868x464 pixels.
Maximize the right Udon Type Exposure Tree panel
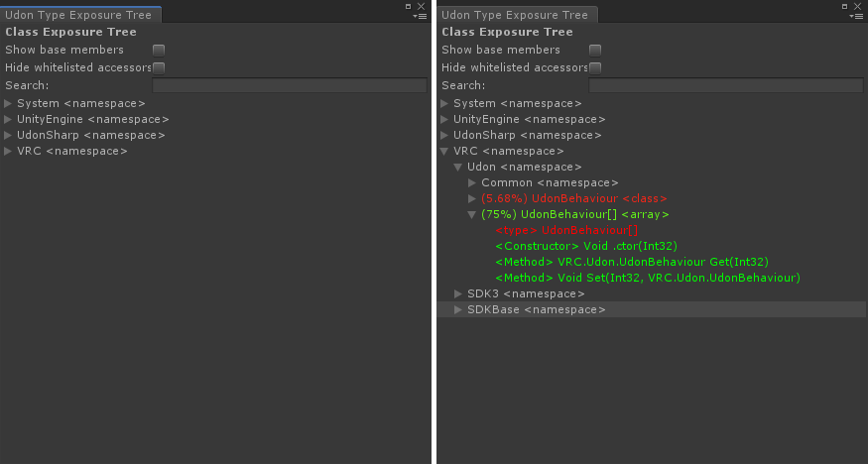coord(845,7)
